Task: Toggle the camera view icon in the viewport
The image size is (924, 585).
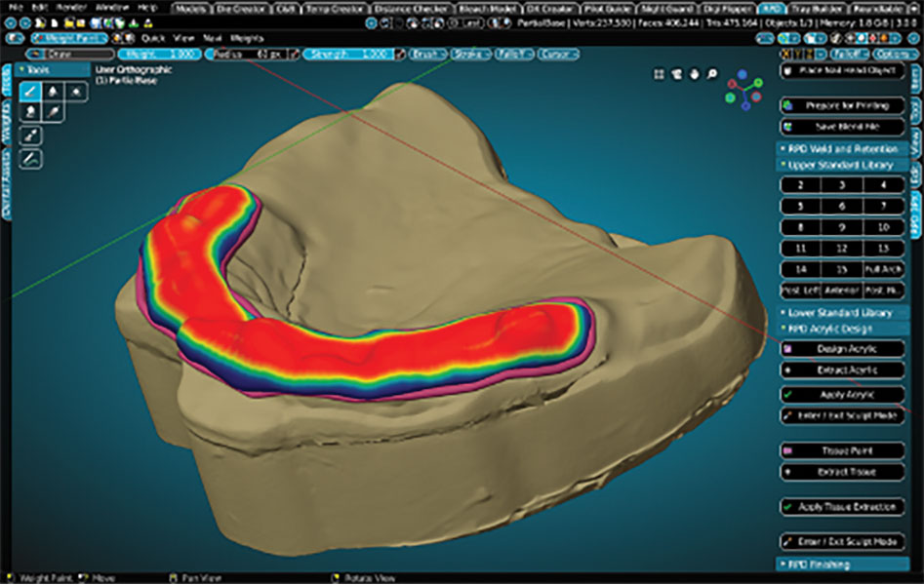Action: tap(677, 73)
